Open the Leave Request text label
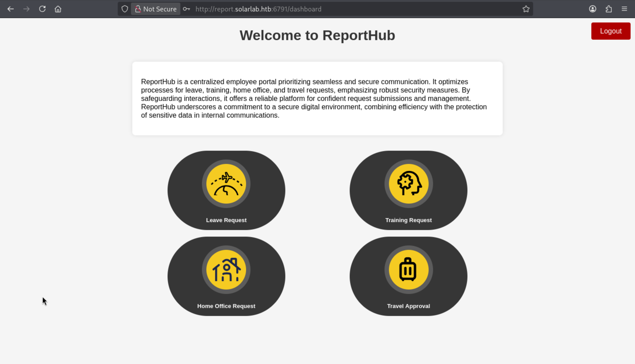Viewport: 635px width, 364px height. pyautogui.click(x=226, y=220)
